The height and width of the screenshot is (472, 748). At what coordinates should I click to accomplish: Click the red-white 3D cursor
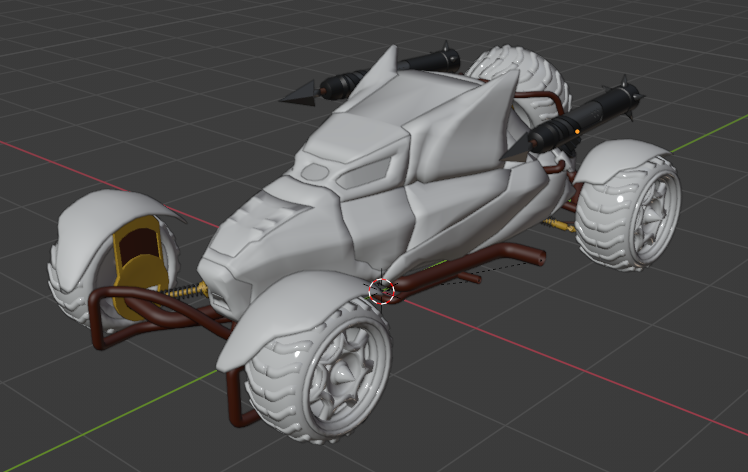coord(382,290)
